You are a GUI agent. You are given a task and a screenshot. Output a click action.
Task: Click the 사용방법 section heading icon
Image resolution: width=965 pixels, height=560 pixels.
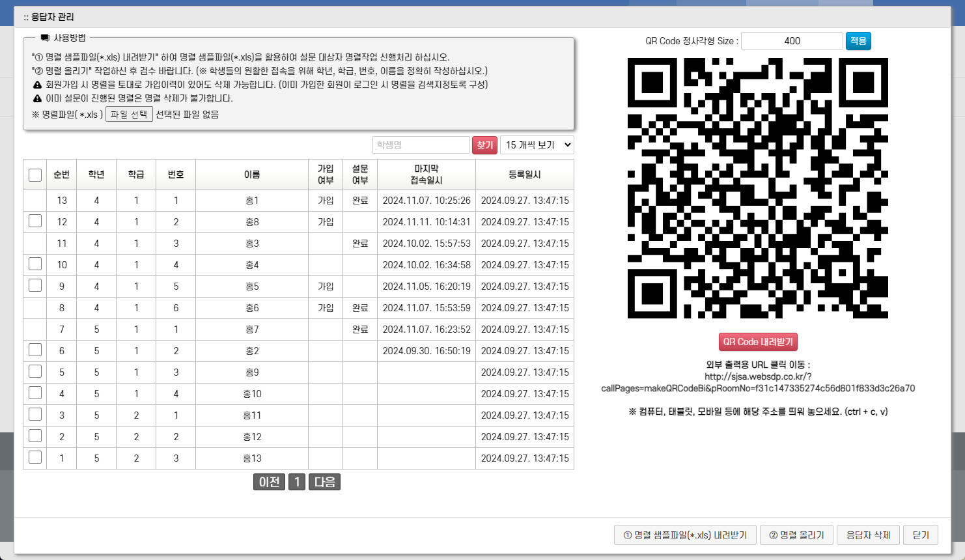point(45,38)
